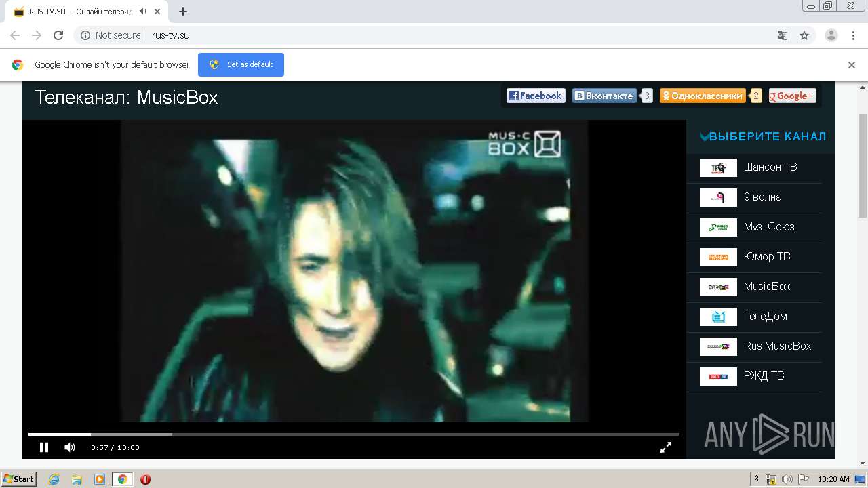Open Rus MusicBox channel logo

click(718, 346)
